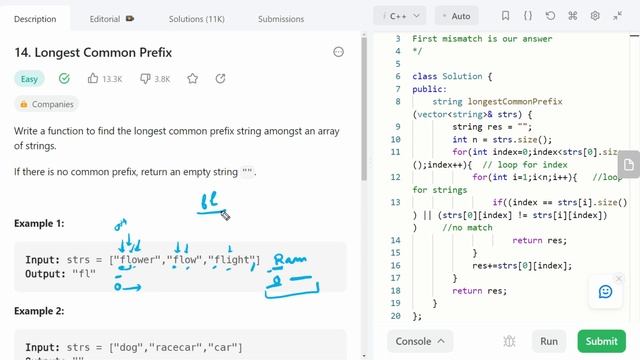Open the Solutions (11K) tab
640x360 pixels.
[x=197, y=19]
